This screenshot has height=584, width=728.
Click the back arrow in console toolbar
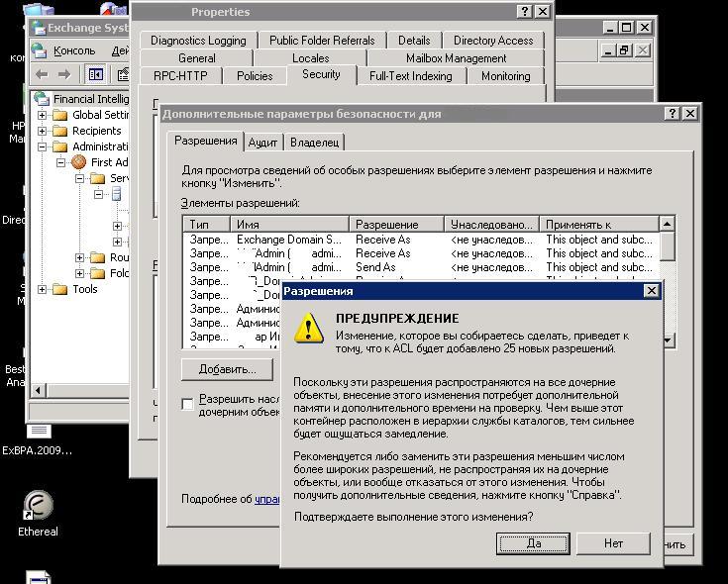42,74
